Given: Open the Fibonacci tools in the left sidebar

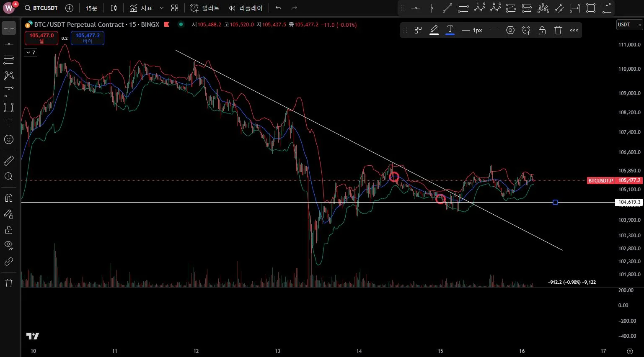Looking at the screenshot, I should pyautogui.click(x=9, y=60).
